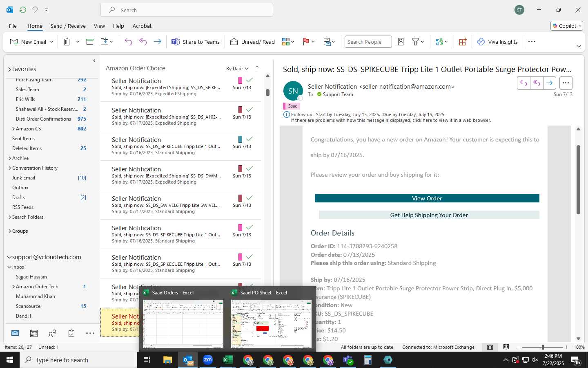Click the Unread/ Read button
This screenshot has height=368, width=588.
pyautogui.click(x=253, y=42)
